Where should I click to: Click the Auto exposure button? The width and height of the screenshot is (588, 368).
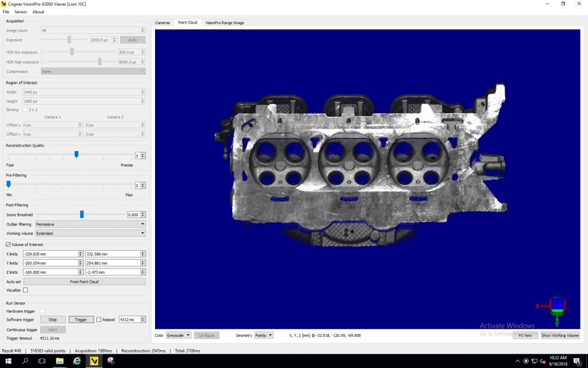[133, 39]
